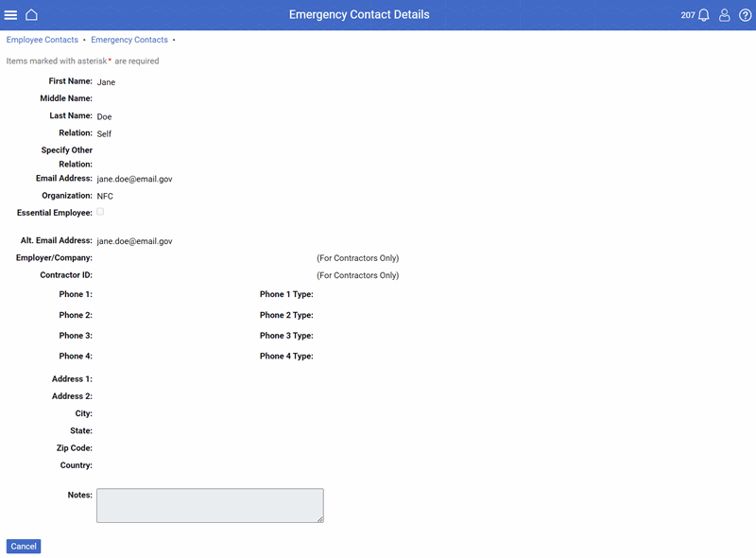Click the last name value Doe
Image resolution: width=756 pixels, height=558 pixels.
point(104,117)
